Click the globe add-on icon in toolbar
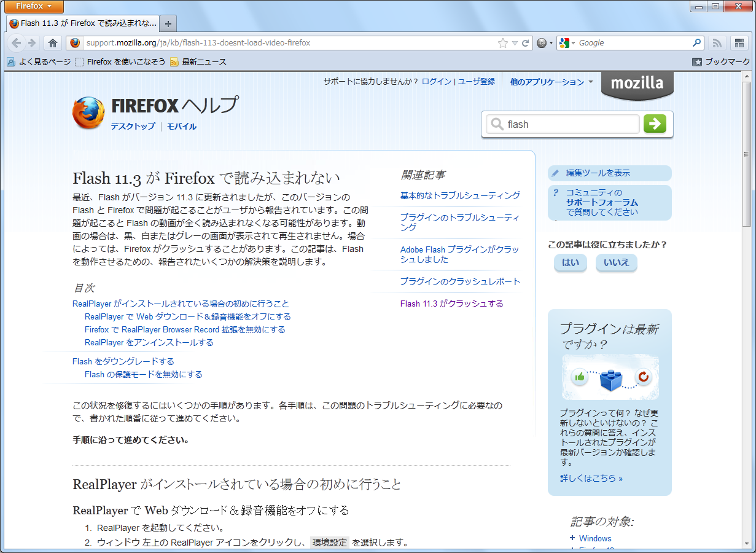The height and width of the screenshot is (553, 756). pos(542,43)
